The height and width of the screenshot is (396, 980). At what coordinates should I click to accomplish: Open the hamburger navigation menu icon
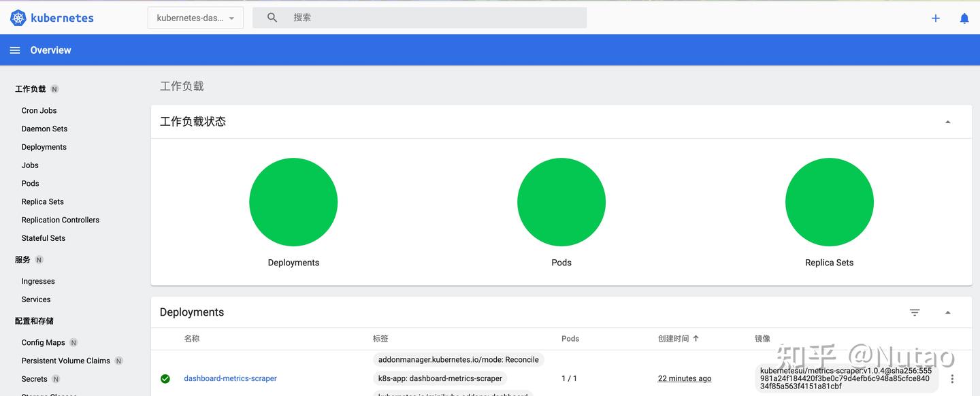[x=15, y=49]
